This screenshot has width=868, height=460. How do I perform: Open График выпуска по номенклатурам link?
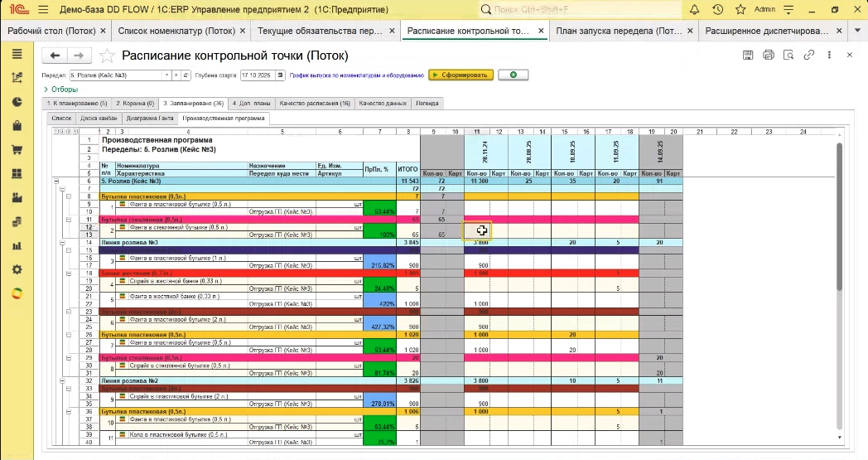[x=356, y=75]
